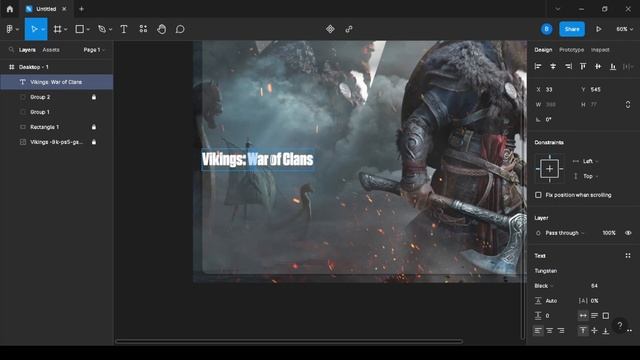Select the Pen tool
Image resolution: width=640 pixels, height=360 pixels.
click(x=102, y=29)
